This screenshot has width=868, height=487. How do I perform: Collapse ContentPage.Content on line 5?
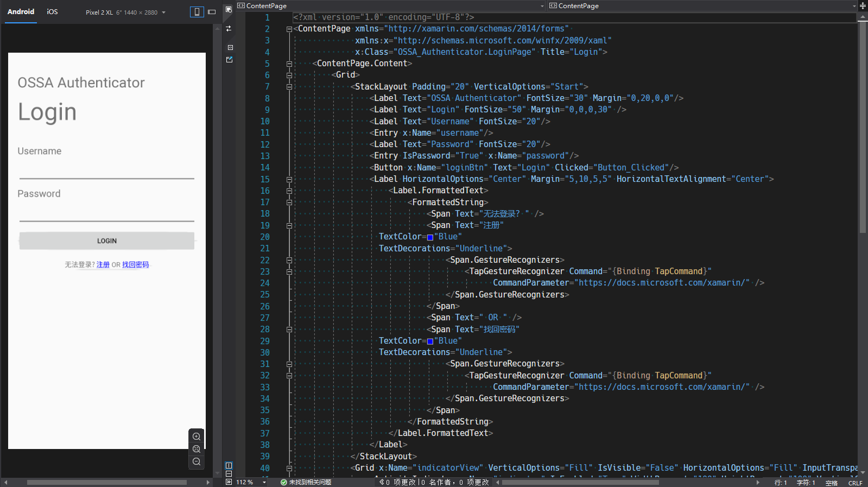click(289, 64)
